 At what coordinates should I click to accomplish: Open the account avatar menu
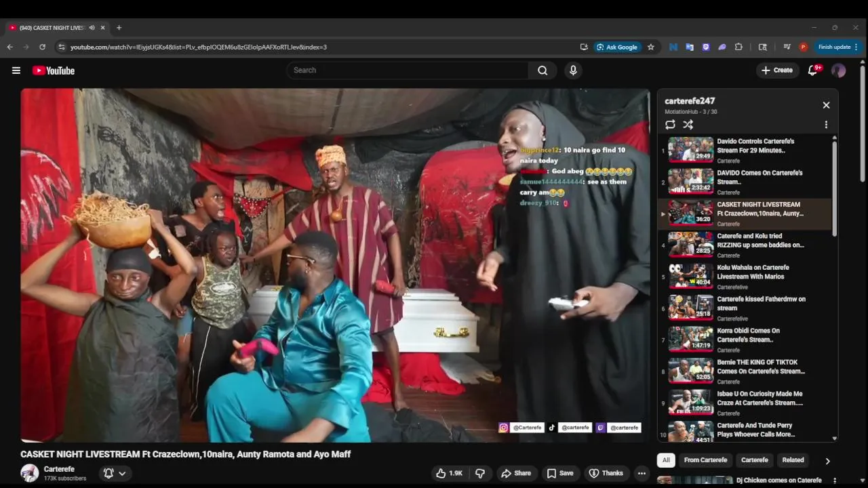[839, 70]
